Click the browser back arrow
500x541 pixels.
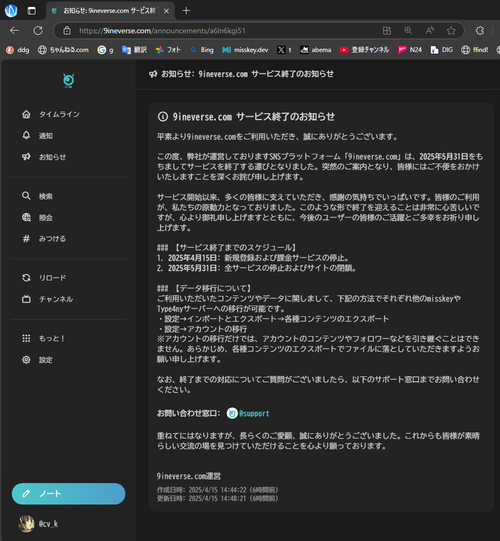14,31
